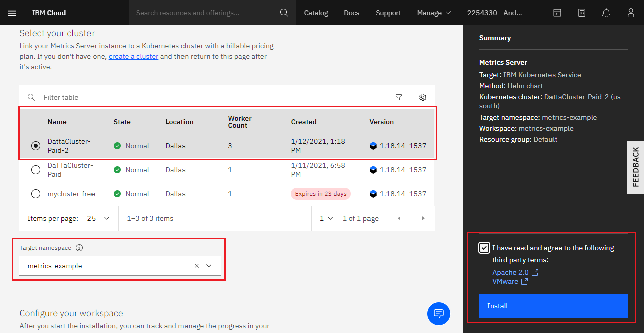Screen dimensions: 644x333
Task: Open the cost estimator calculator icon
Action: [581, 13]
